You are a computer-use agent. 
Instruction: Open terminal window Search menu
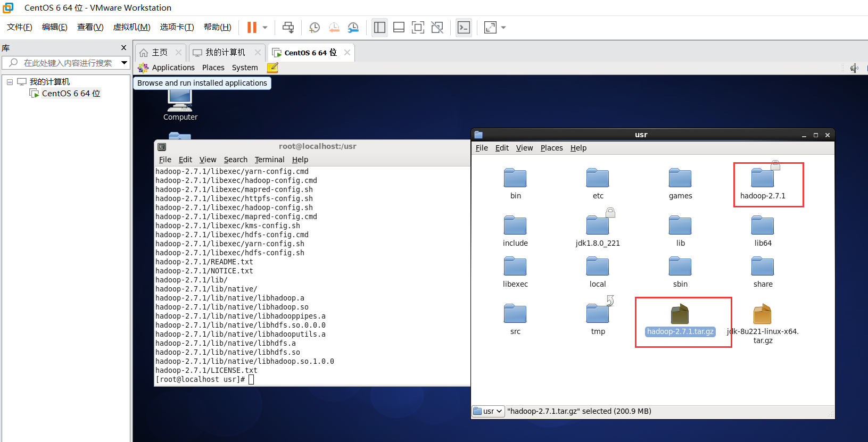235,160
